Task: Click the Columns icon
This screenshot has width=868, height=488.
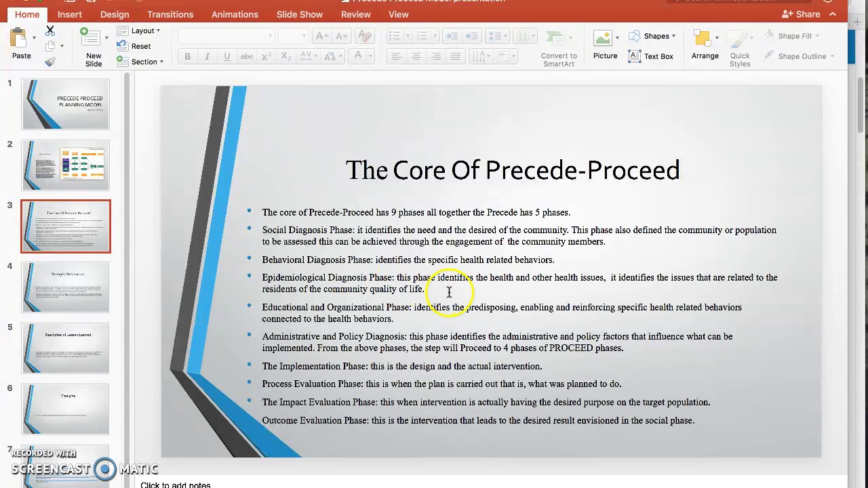Action: pyautogui.click(x=522, y=36)
